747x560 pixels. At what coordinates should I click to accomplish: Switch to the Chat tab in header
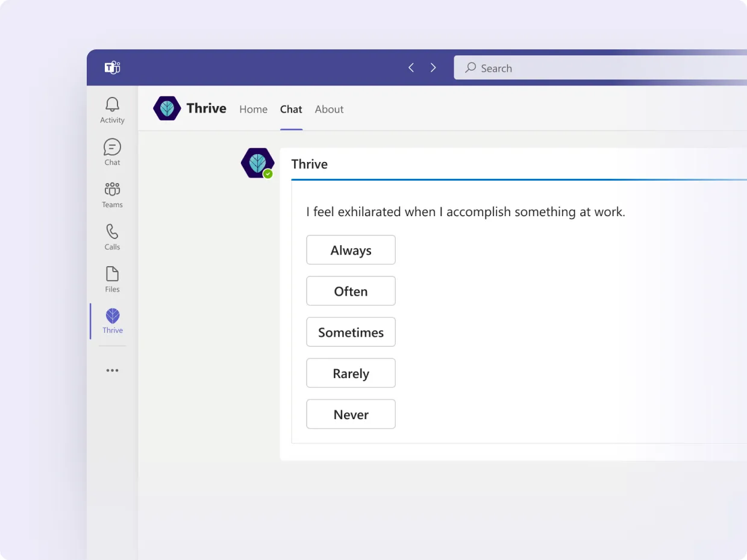(x=291, y=109)
